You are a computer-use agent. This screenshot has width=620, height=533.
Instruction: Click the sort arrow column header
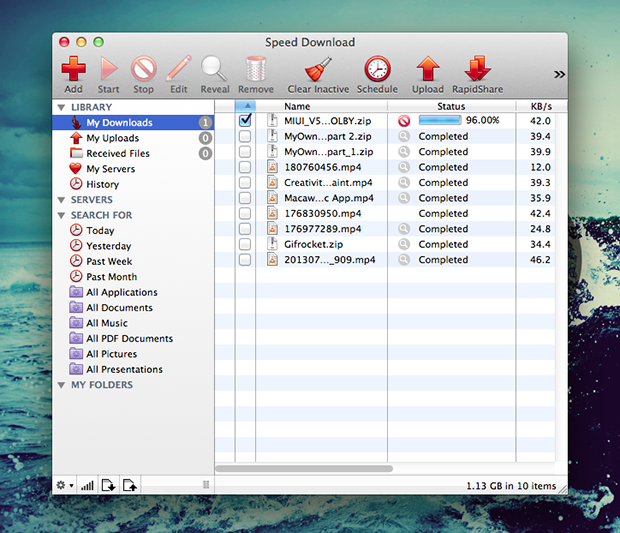(x=246, y=106)
